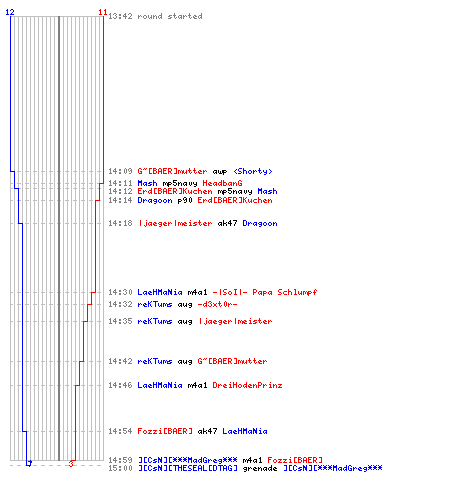
Task: Click Dragoon in the 14:14 entry
Action: (155, 200)
